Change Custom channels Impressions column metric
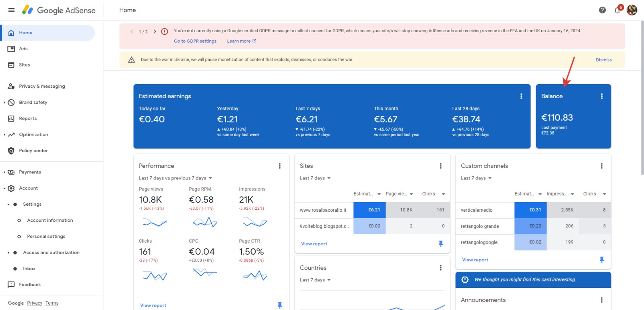The image size is (644, 310). point(560,194)
